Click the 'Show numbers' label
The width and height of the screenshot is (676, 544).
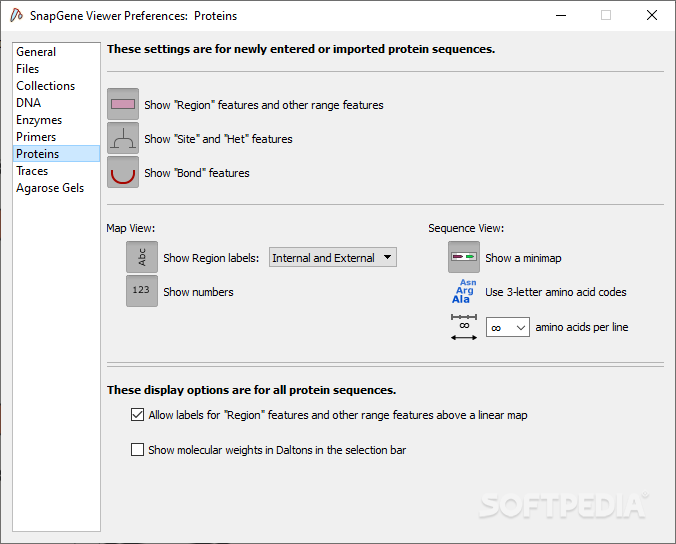(198, 292)
